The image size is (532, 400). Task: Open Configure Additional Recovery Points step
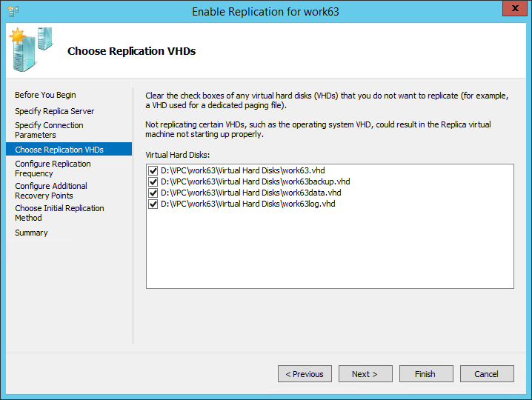tap(51, 191)
